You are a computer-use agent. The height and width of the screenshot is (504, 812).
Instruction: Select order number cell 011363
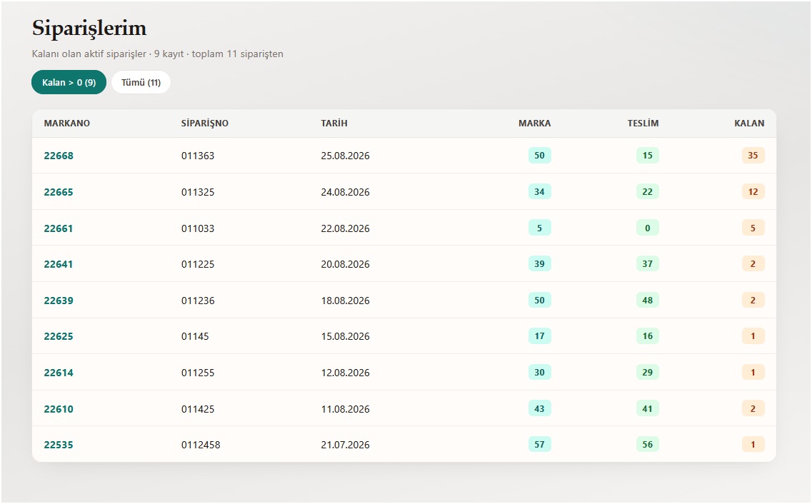point(198,156)
